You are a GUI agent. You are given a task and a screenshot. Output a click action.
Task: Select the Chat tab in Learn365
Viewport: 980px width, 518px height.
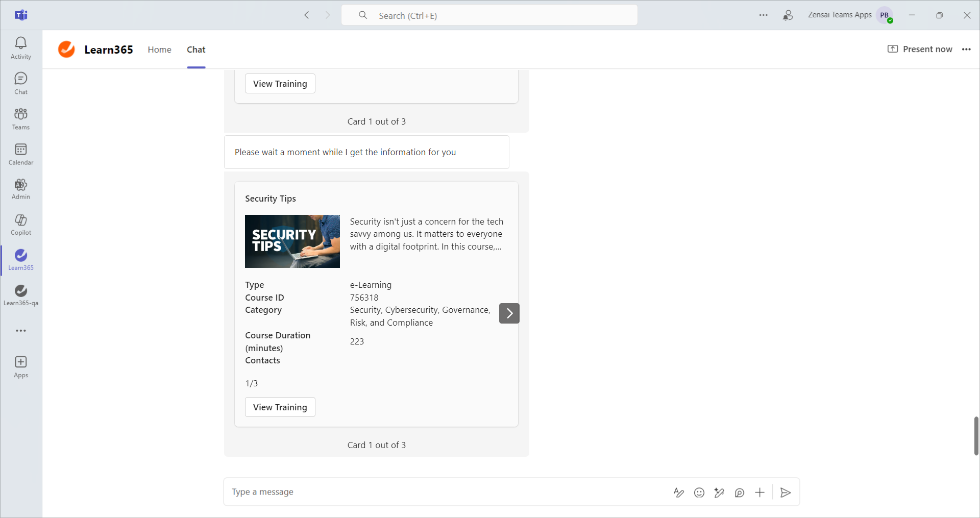(196, 50)
